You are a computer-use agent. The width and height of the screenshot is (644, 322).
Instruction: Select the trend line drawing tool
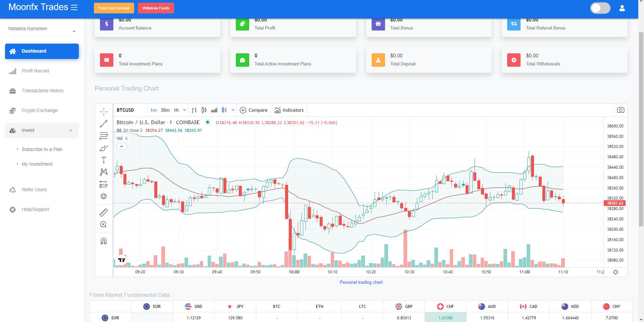click(x=104, y=124)
